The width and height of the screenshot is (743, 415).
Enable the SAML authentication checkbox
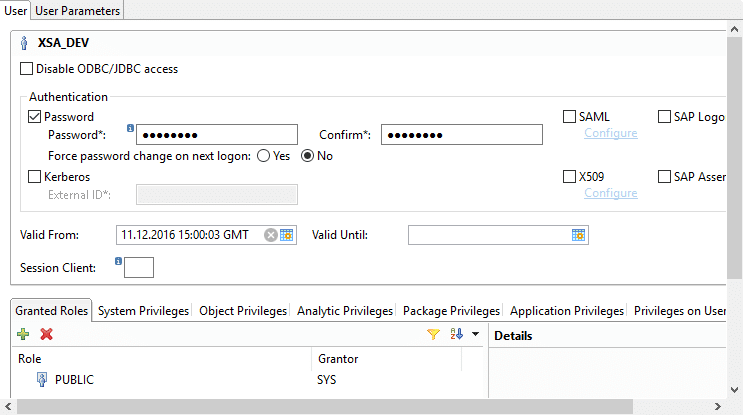point(569,117)
